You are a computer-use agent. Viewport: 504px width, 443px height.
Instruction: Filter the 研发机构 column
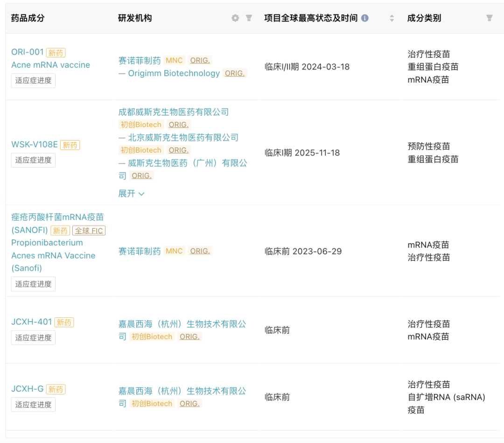(x=249, y=18)
